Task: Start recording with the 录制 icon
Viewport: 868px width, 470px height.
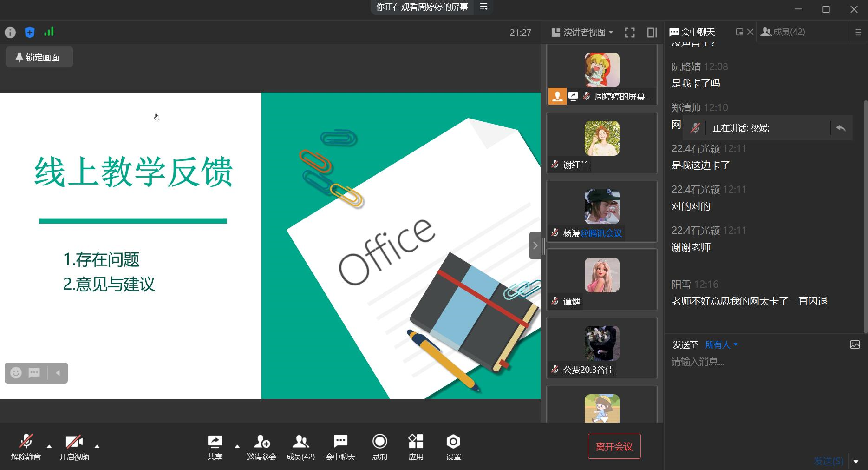Action: (380, 446)
